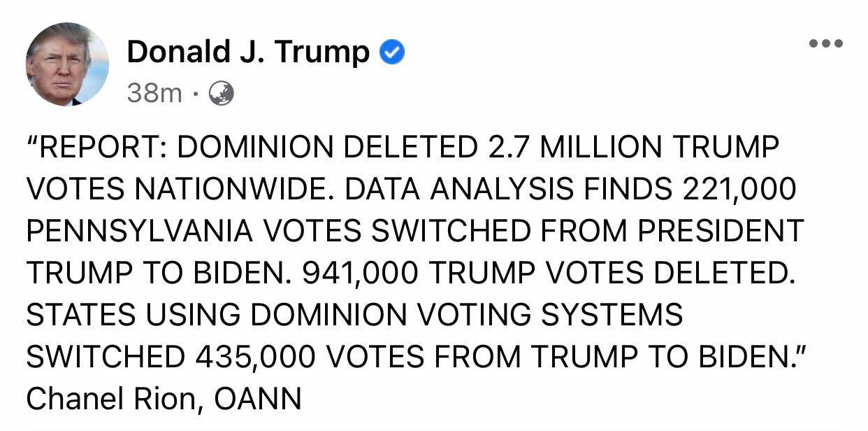Open the three-dot post options menu

click(825, 43)
